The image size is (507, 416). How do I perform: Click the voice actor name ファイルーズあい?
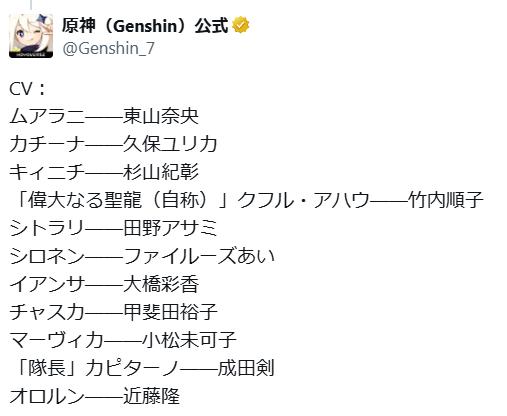(x=199, y=257)
